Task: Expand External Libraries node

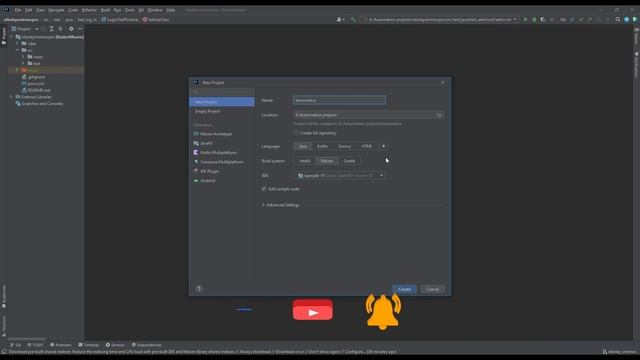Action: click(11, 97)
